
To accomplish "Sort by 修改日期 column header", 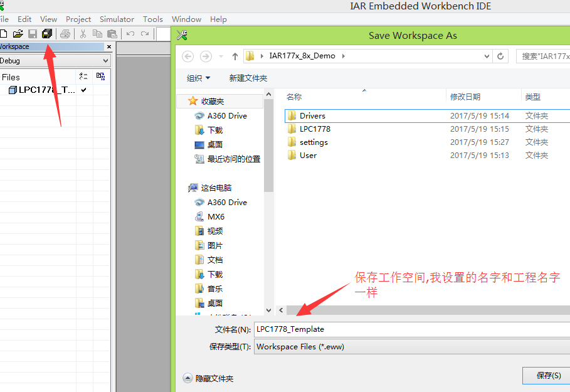I will pos(465,97).
